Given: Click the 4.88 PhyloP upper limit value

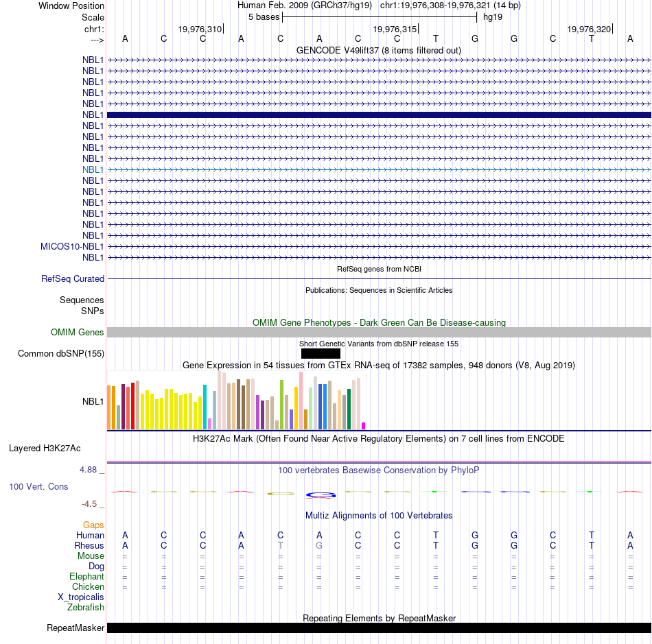Looking at the screenshot, I should pos(88,470).
